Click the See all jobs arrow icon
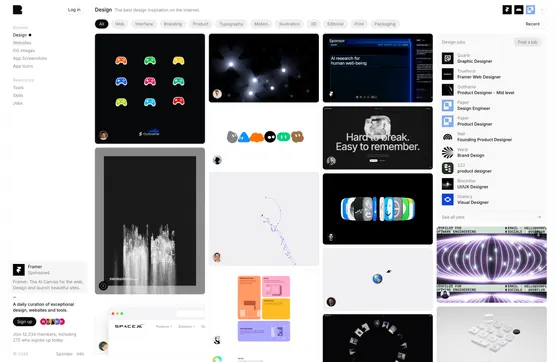Screen dimensions: 560x362 tap(539, 217)
